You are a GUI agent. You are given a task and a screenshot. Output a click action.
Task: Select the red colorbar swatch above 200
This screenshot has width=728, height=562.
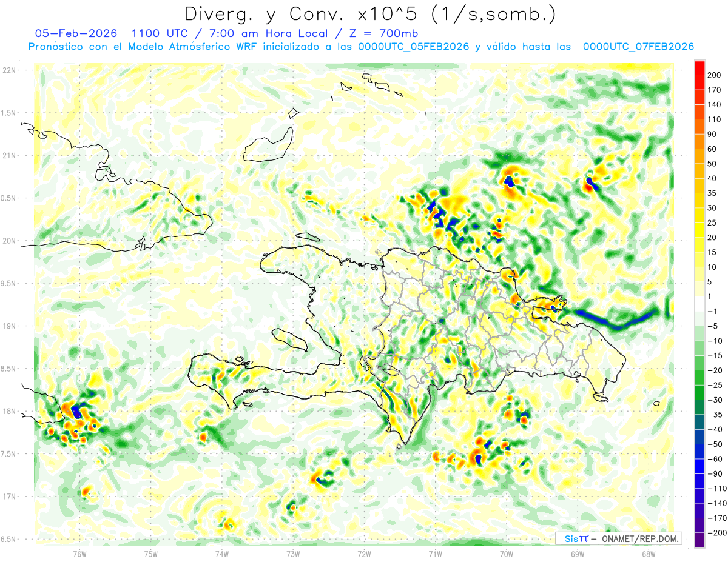[x=699, y=68]
